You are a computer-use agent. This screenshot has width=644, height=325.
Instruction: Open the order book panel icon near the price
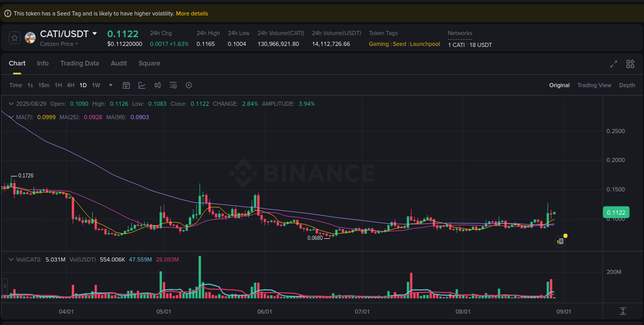pyautogui.click(x=560, y=240)
